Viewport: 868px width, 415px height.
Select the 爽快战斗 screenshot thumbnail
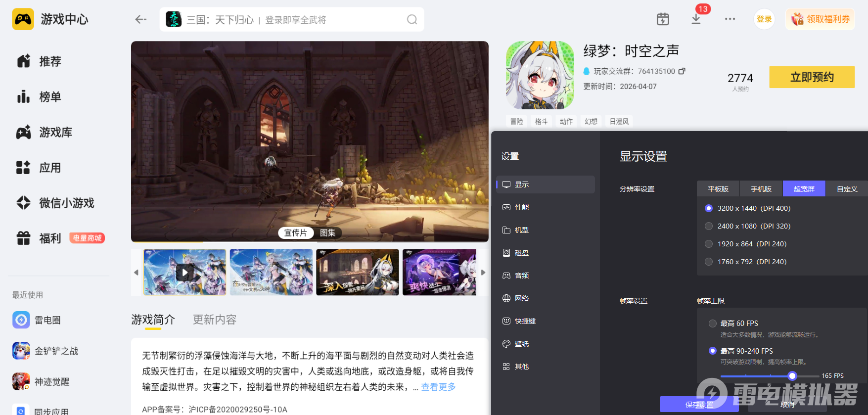point(440,273)
